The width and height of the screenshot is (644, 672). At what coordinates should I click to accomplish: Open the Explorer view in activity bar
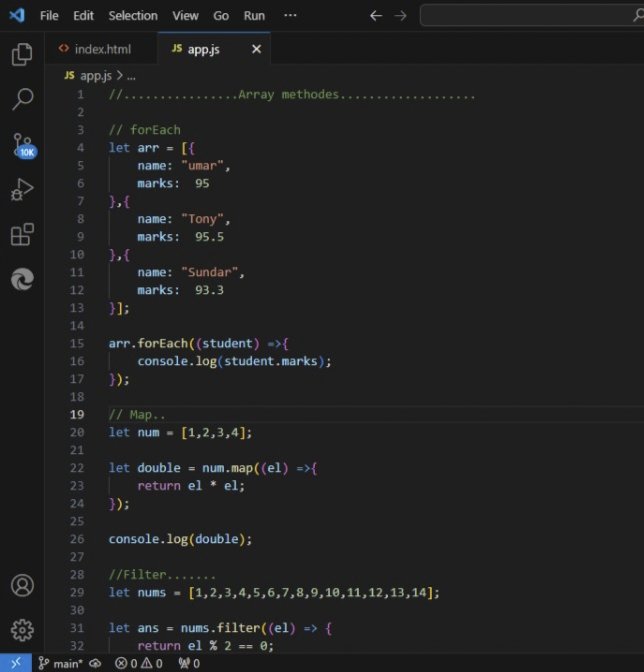coord(22,54)
